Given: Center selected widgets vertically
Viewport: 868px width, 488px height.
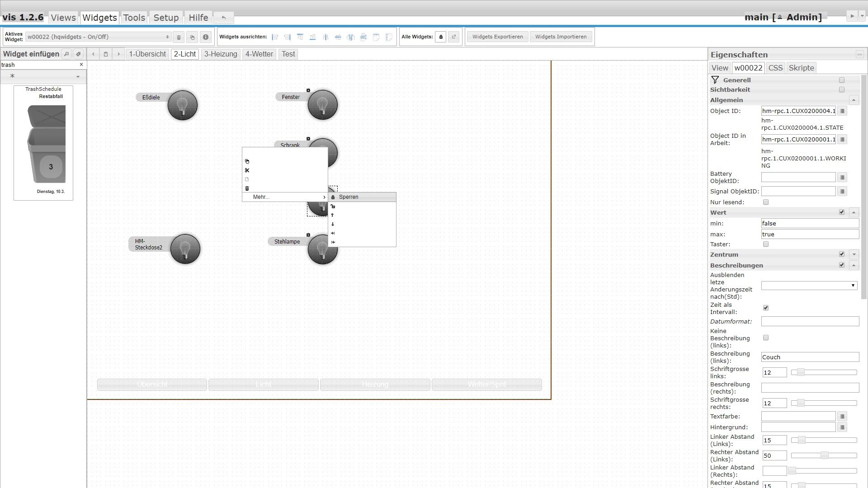Looking at the screenshot, I should click(x=338, y=37).
